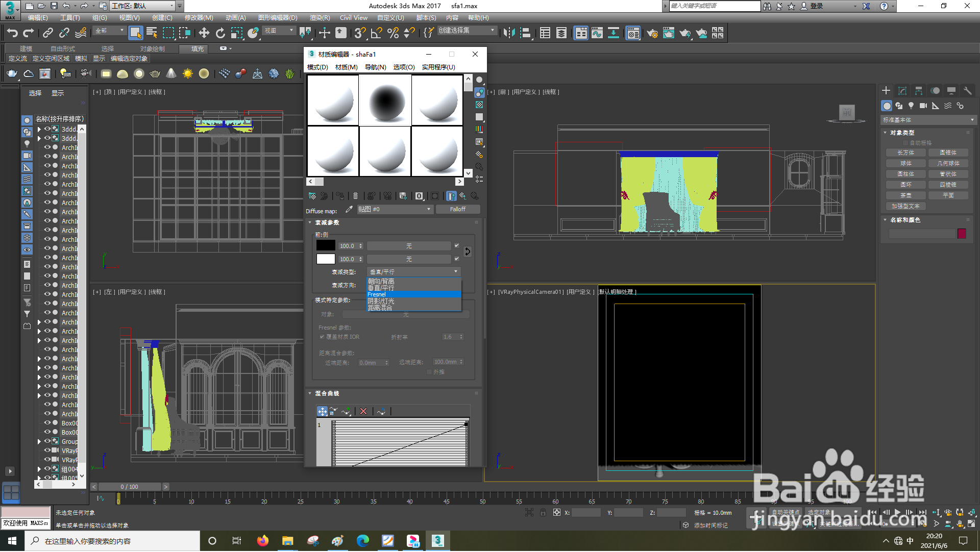Toggle visibility eye of Group object
Screen dimensions: 980x552
point(47,441)
